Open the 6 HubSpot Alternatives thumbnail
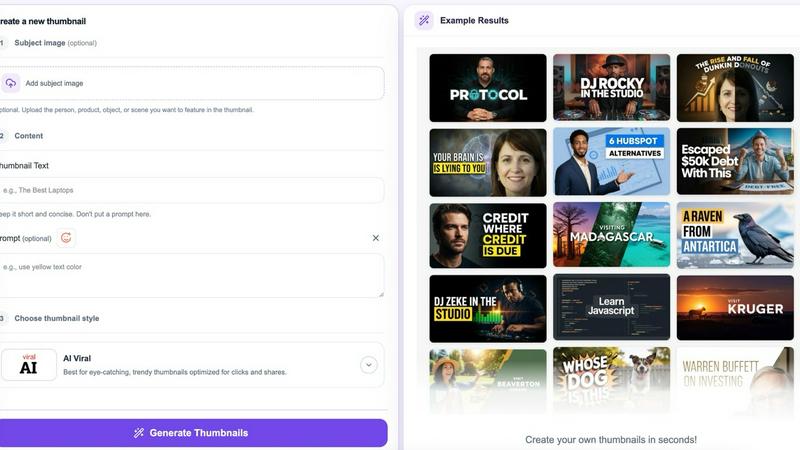The height and width of the screenshot is (450, 800). coord(611,161)
